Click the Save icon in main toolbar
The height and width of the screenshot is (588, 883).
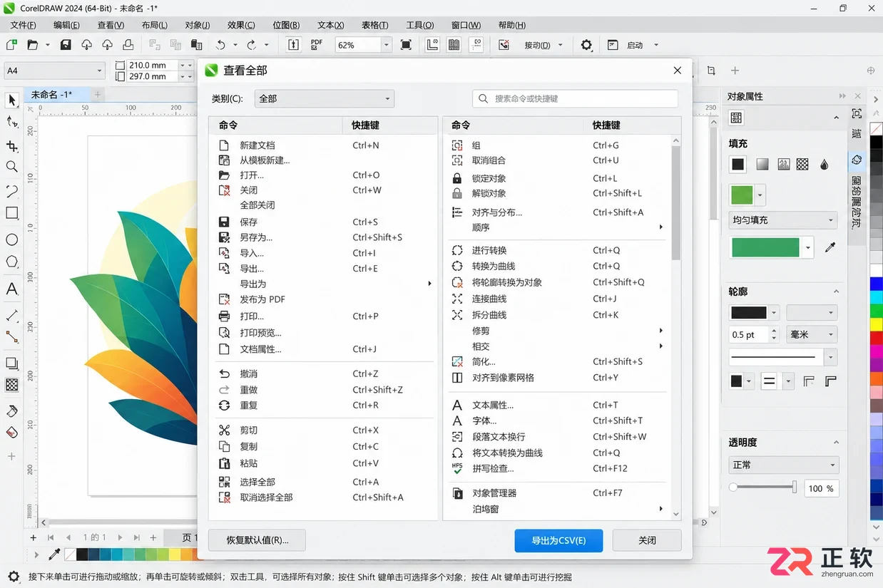66,45
